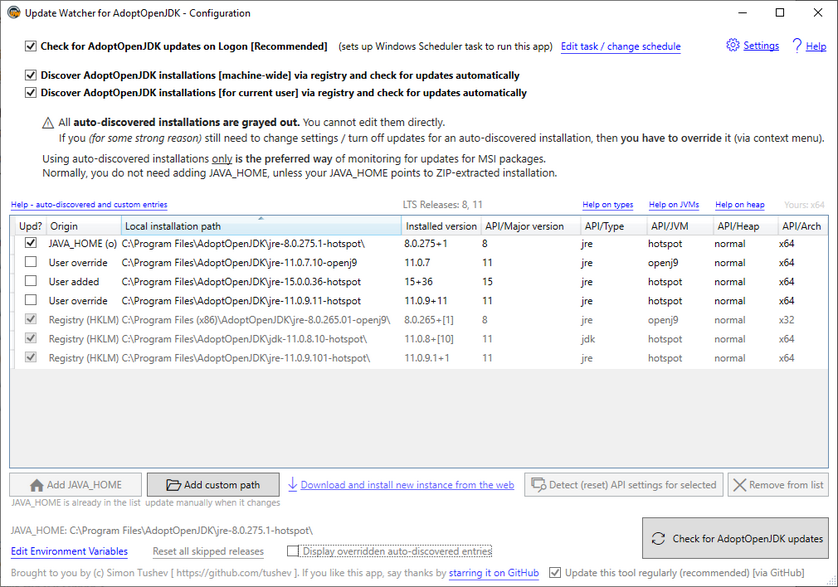Toggle current user installation discovery checkbox

click(31, 93)
